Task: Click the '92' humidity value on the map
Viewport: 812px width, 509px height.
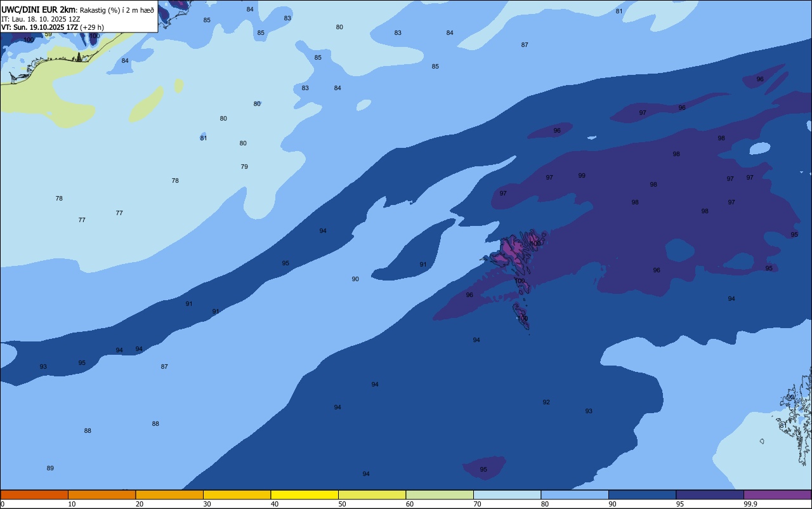Action: click(546, 402)
